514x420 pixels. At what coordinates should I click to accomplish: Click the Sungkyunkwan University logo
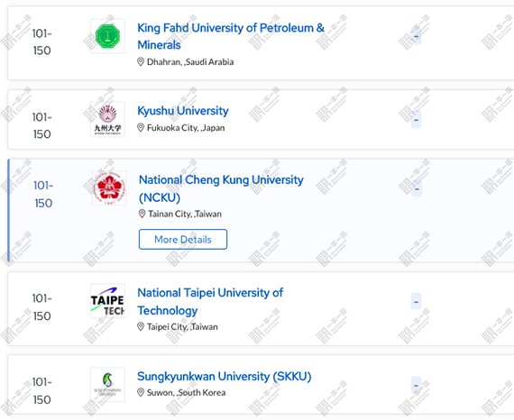(x=107, y=385)
